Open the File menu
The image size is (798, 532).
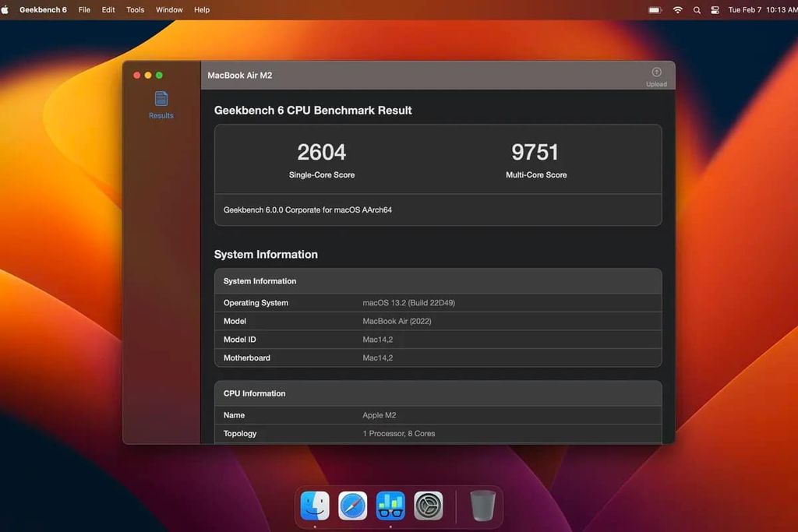pyautogui.click(x=84, y=9)
